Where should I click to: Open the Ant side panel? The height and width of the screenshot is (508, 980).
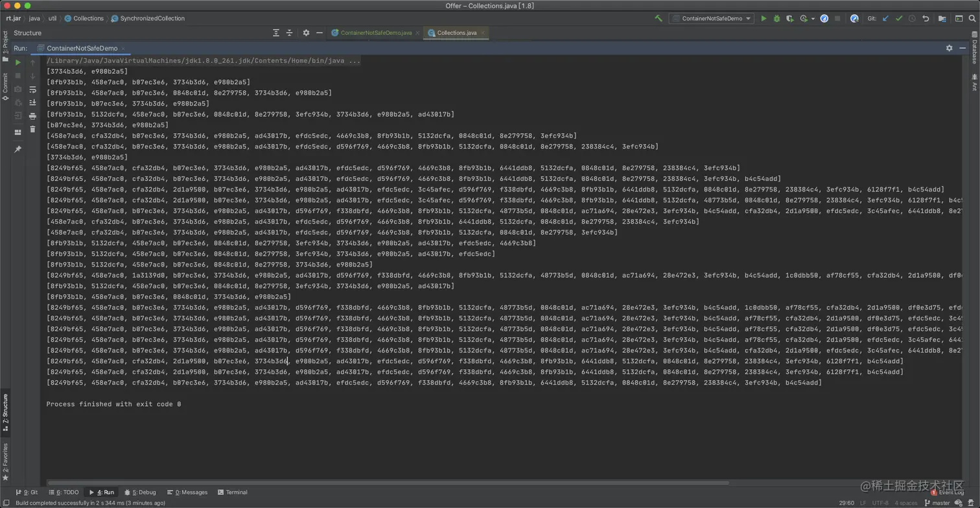(974, 82)
